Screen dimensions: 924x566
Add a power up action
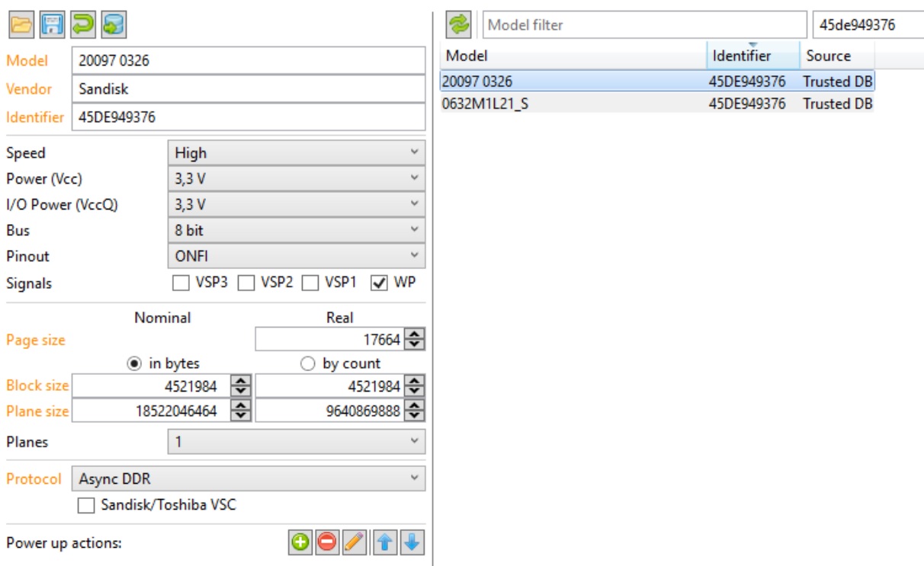click(300, 543)
